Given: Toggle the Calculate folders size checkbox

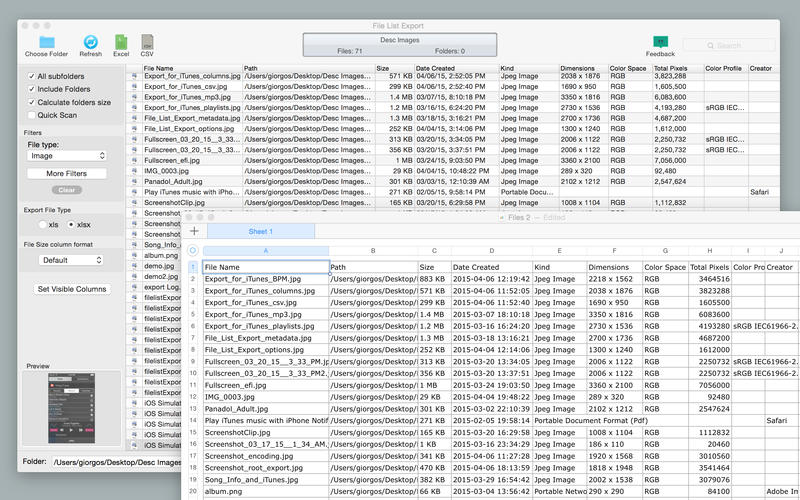Looking at the screenshot, I should (x=31, y=102).
